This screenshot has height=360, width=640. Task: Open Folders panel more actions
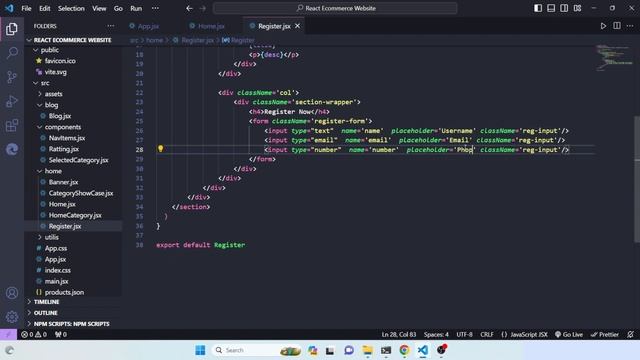[x=111, y=26]
